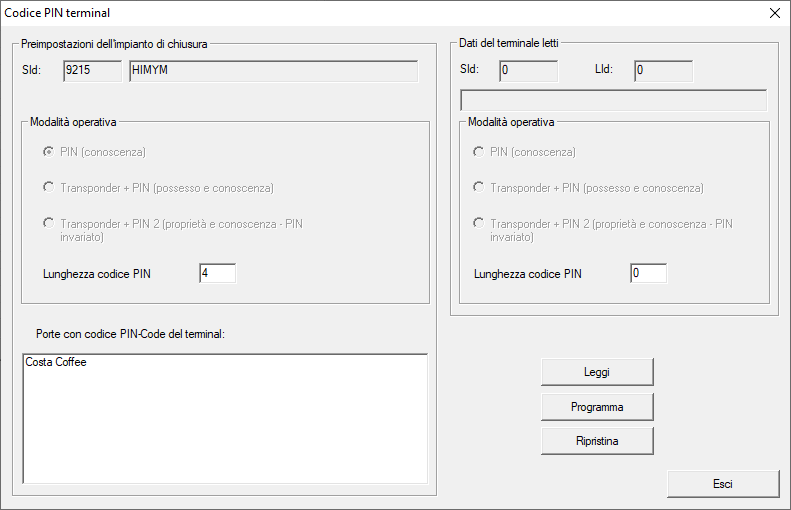Image resolution: width=791 pixels, height=510 pixels.
Task: Select Transponder + PIN 2 under Preimpostazioni
Action: coord(47,223)
